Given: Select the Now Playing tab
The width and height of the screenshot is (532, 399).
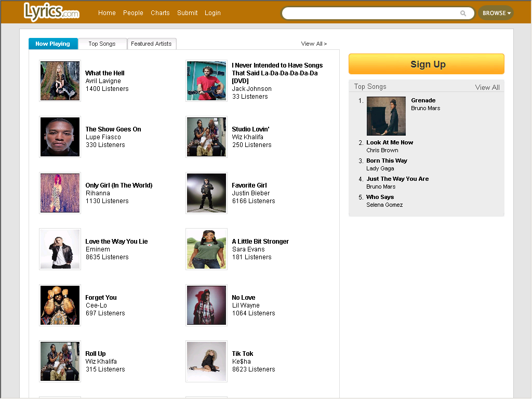Looking at the screenshot, I should click(53, 44).
